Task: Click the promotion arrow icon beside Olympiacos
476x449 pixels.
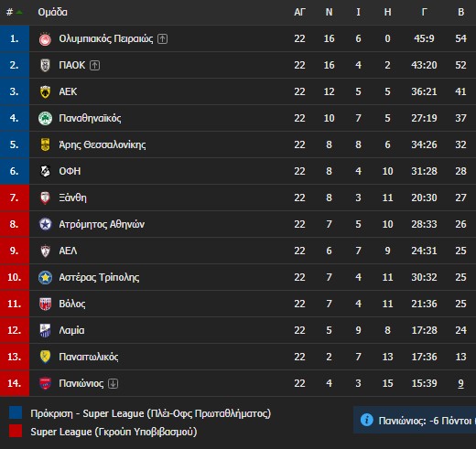Action: tap(162, 39)
